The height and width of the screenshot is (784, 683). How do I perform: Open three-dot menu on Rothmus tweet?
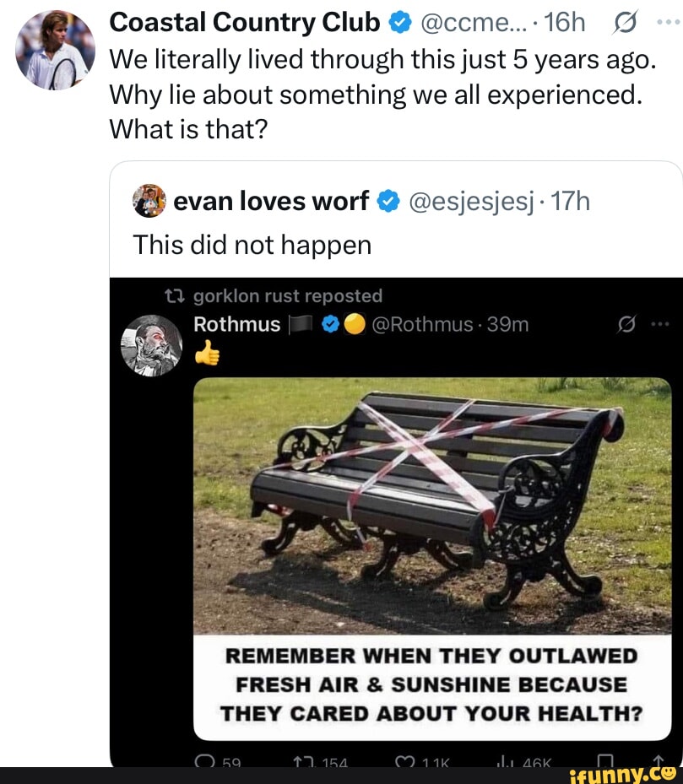(x=660, y=324)
